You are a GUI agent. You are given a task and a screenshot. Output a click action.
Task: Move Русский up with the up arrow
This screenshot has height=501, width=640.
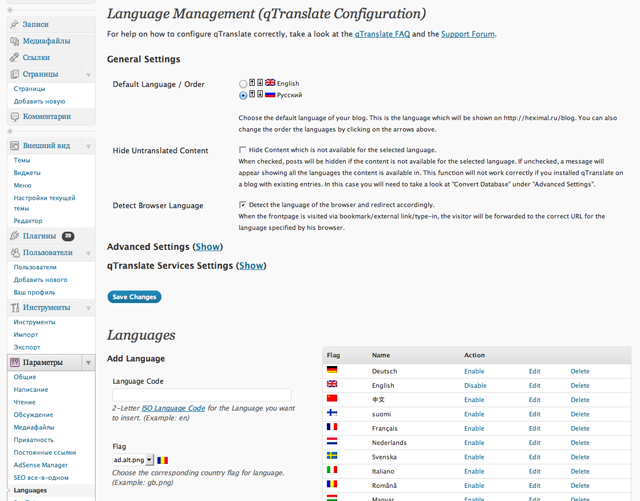tap(252, 94)
